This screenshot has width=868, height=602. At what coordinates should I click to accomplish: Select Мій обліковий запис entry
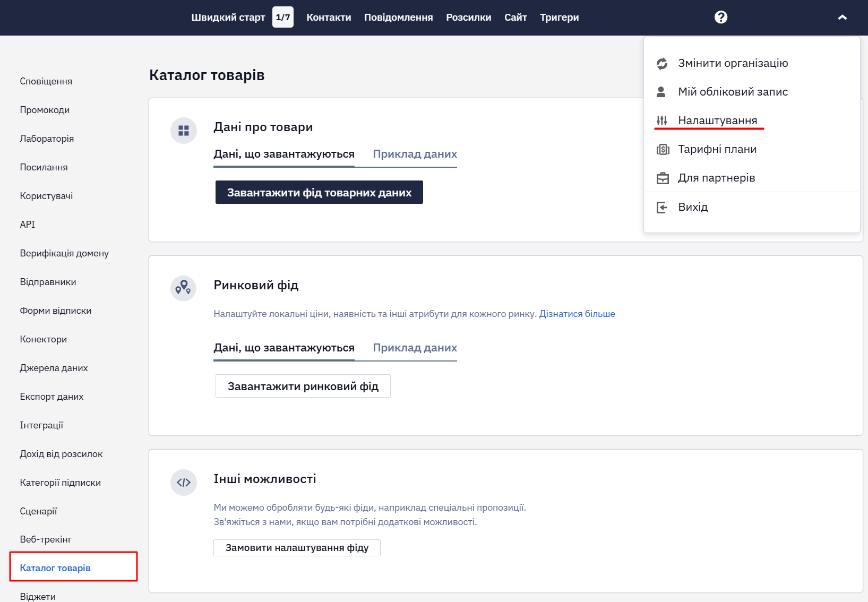click(x=733, y=92)
